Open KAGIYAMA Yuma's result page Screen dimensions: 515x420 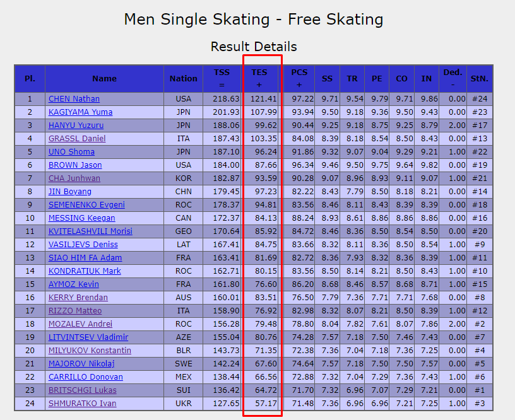pyautogui.click(x=81, y=112)
